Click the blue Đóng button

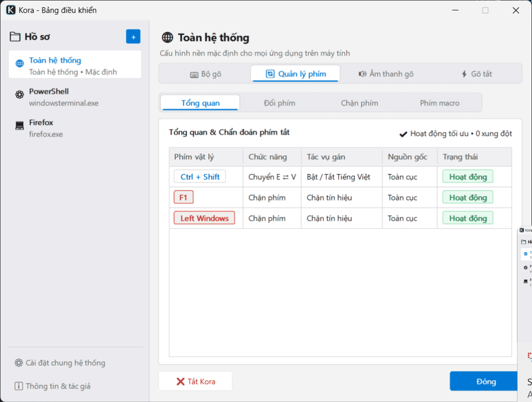coord(484,381)
